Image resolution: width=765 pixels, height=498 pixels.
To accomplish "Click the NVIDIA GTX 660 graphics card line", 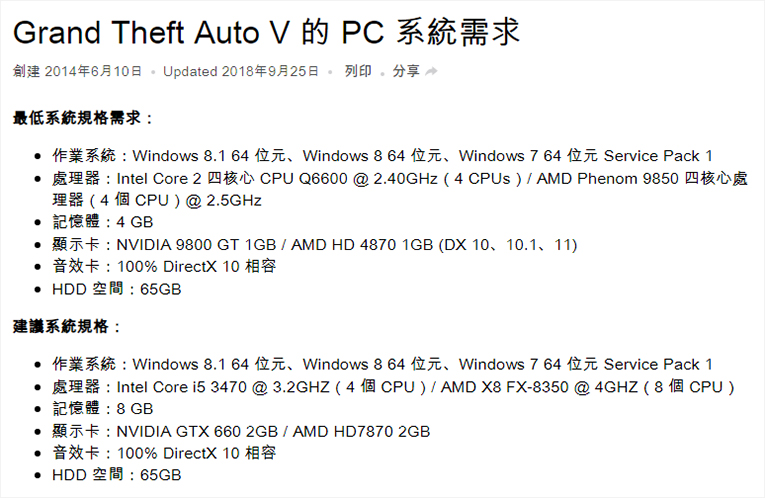I will click(x=240, y=431).
